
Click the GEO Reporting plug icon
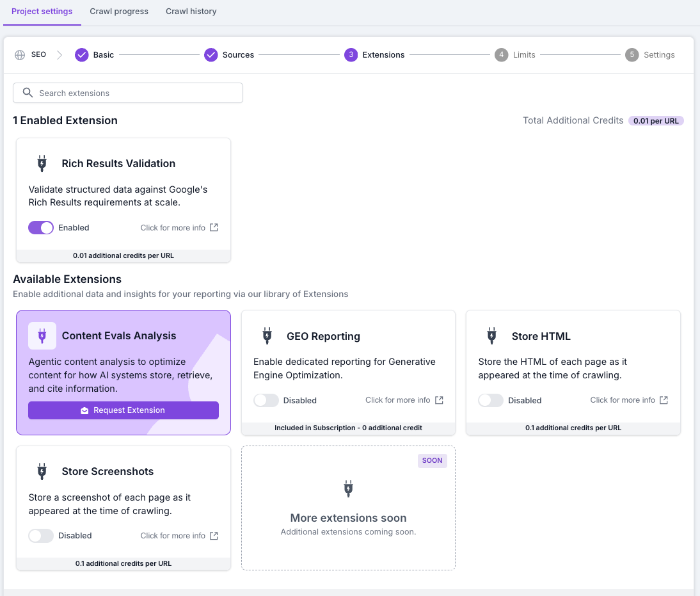(267, 336)
